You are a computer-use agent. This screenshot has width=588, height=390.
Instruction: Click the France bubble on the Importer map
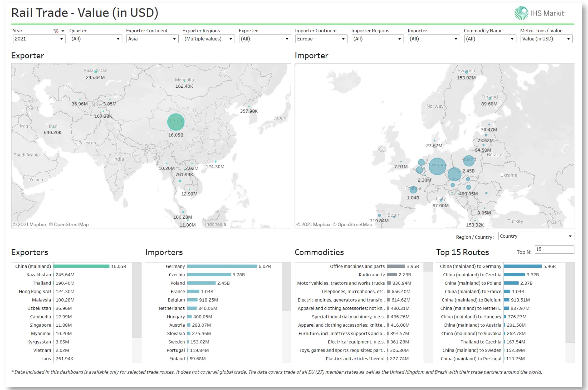[x=413, y=189]
